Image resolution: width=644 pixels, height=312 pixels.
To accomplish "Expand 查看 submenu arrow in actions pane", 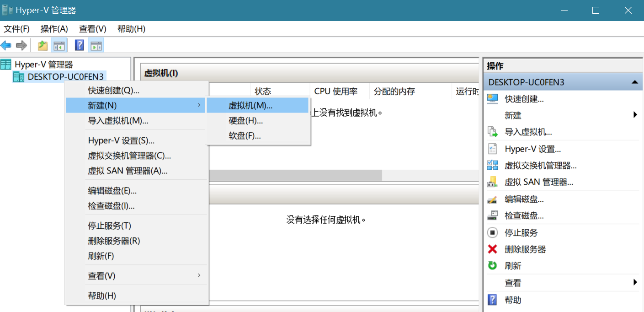I will 635,283.
